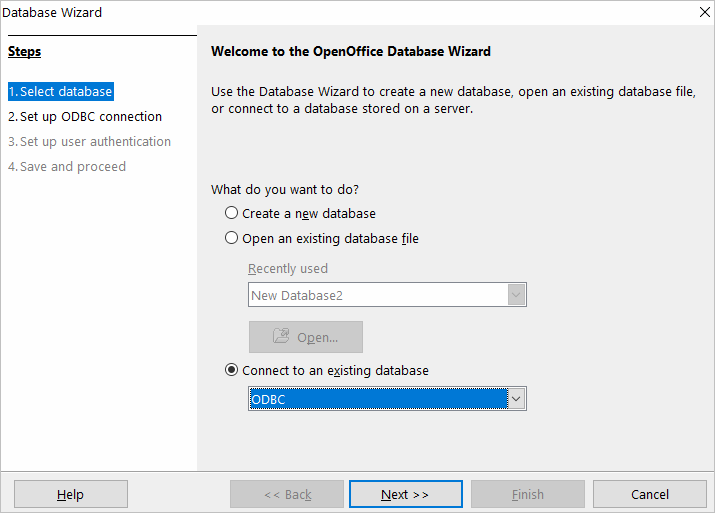Click the 'Save and proceed' step

[67, 166]
